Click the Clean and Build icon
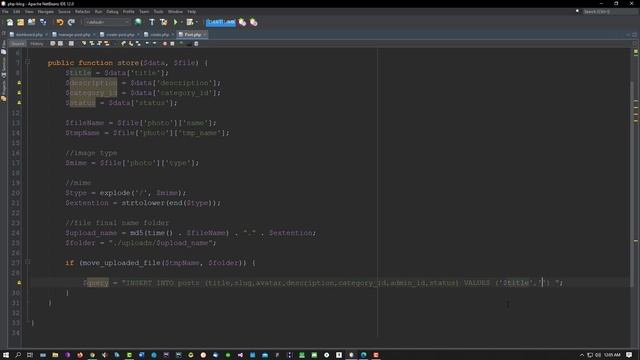640x360 pixels. click(164, 22)
